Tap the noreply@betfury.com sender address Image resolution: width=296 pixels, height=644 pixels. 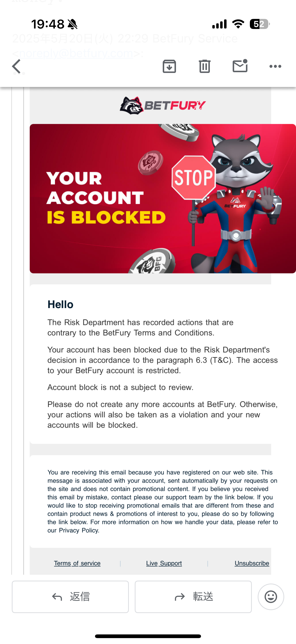76,53
